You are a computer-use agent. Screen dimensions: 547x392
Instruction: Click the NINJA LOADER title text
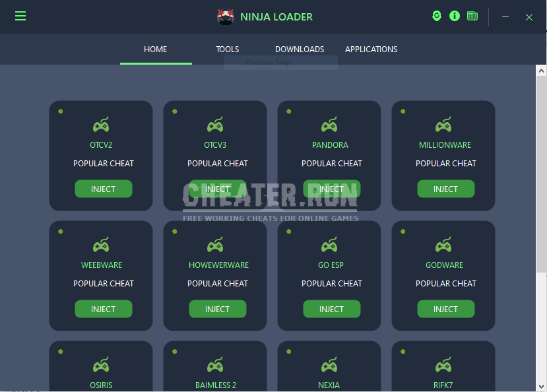(276, 16)
